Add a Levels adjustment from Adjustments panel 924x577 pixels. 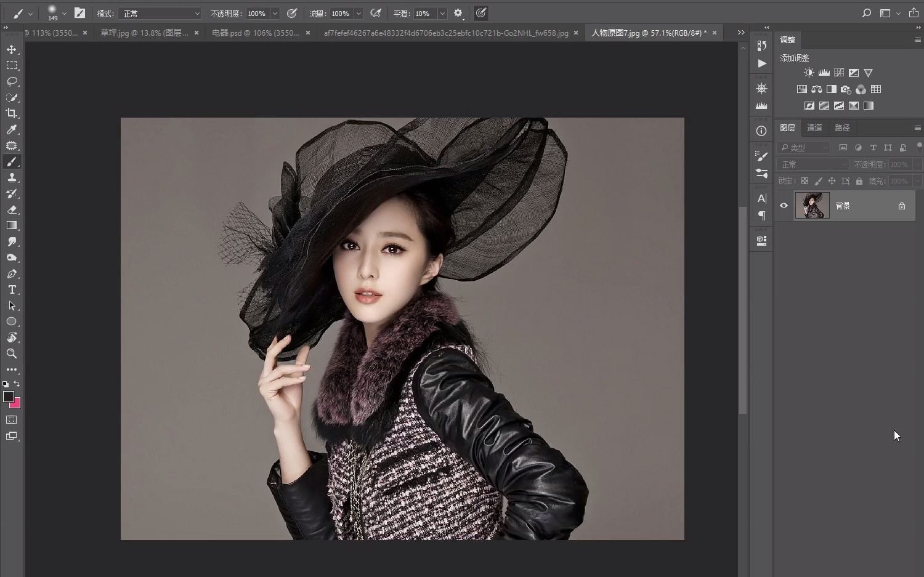pyautogui.click(x=824, y=73)
